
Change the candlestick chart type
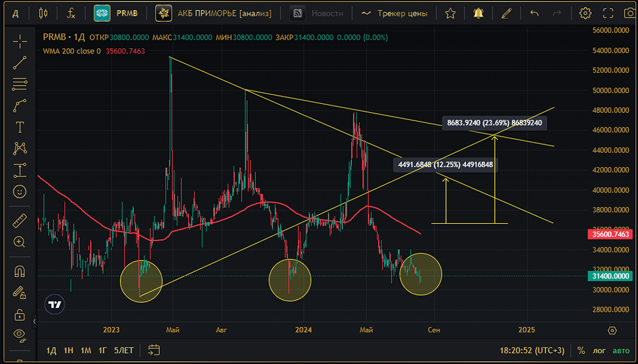(x=43, y=13)
